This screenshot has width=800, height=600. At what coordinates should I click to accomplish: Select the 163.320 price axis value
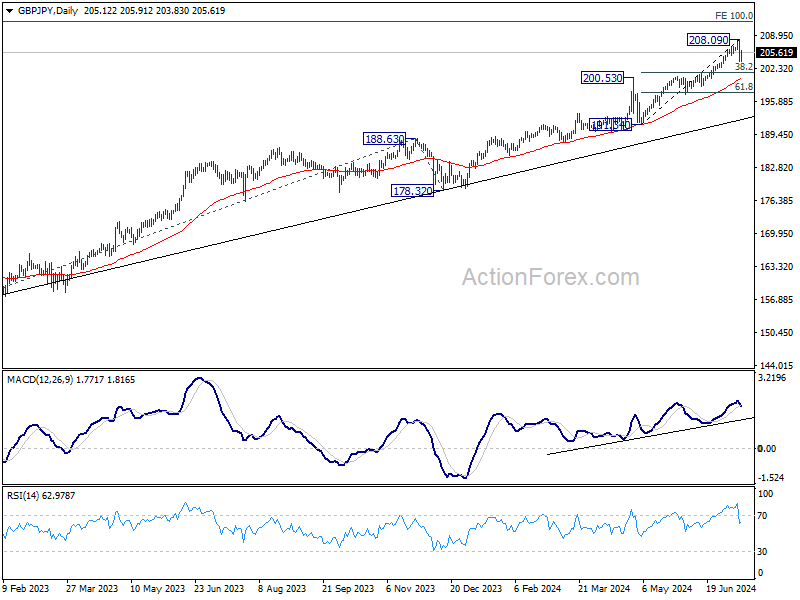(777, 266)
